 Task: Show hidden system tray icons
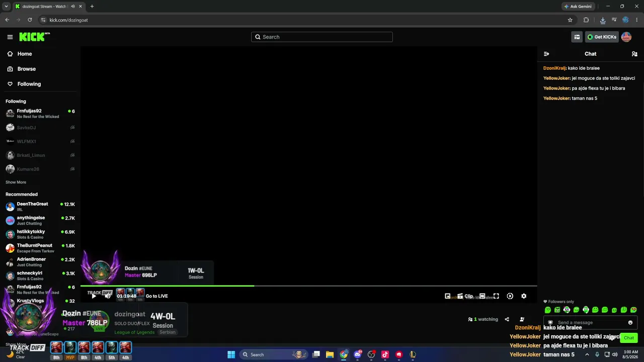[587, 354]
